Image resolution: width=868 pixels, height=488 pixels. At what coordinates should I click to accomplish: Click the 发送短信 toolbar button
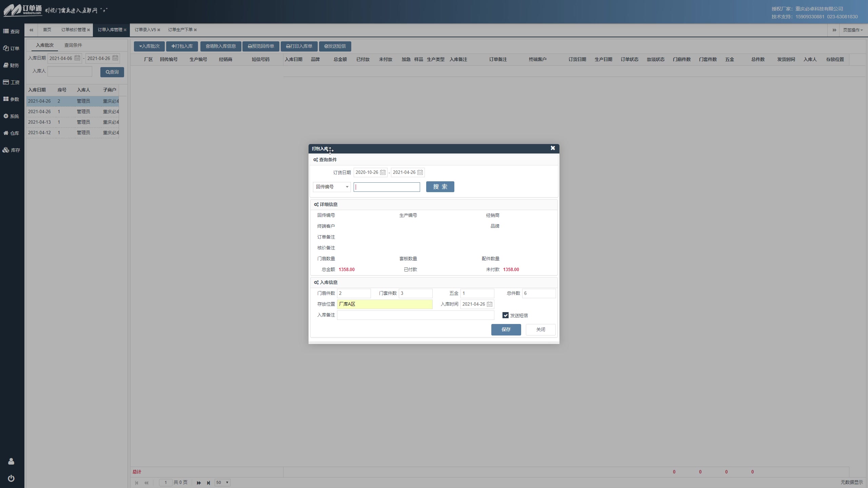pos(335,46)
